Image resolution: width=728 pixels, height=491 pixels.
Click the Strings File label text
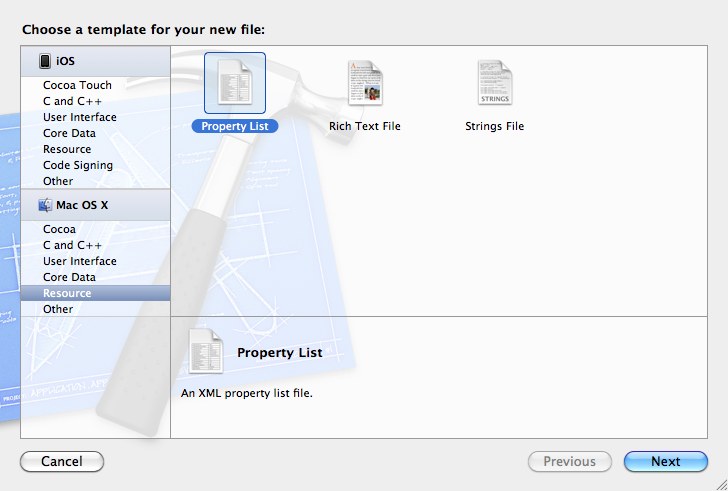(x=494, y=127)
